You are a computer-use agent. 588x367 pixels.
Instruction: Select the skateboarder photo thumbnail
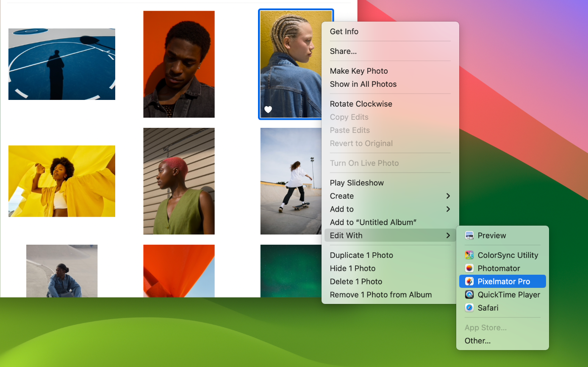pos(291,181)
